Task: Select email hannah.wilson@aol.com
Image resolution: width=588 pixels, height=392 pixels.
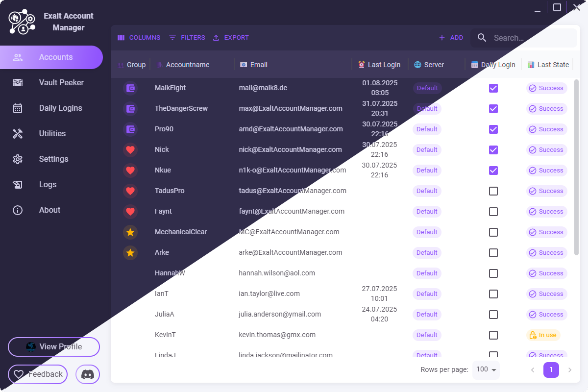Action: click(277, 273)
